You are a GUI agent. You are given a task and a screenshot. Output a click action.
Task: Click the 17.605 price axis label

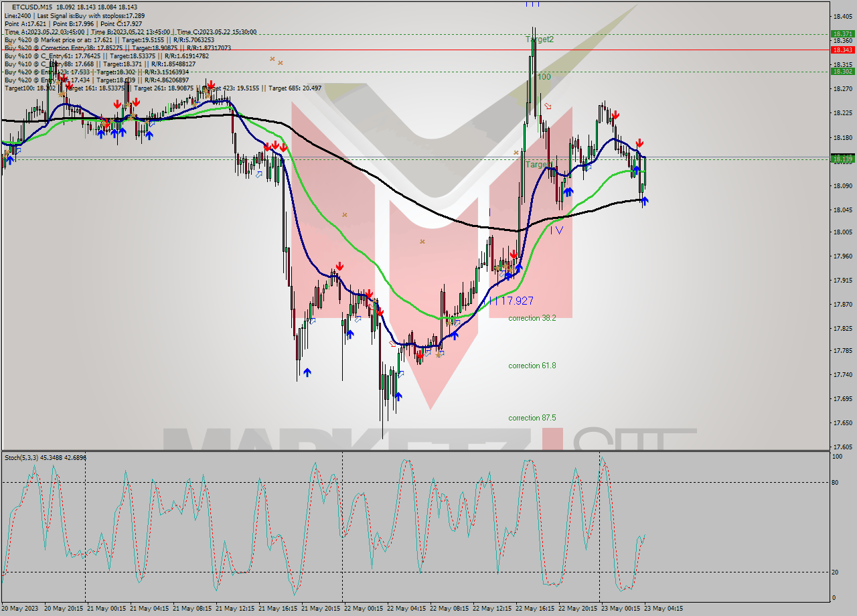842,447
